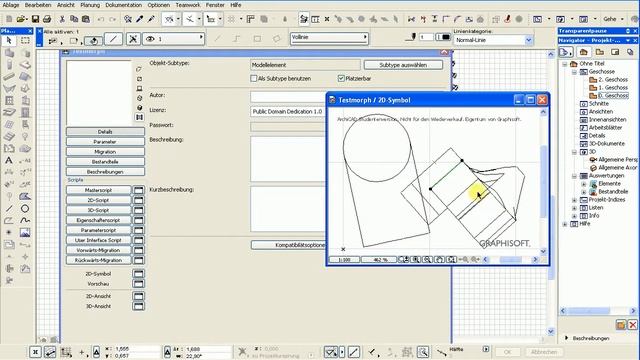
Task: Expand the Projekt-Indizes tree node
Action: tap(574, 200)
